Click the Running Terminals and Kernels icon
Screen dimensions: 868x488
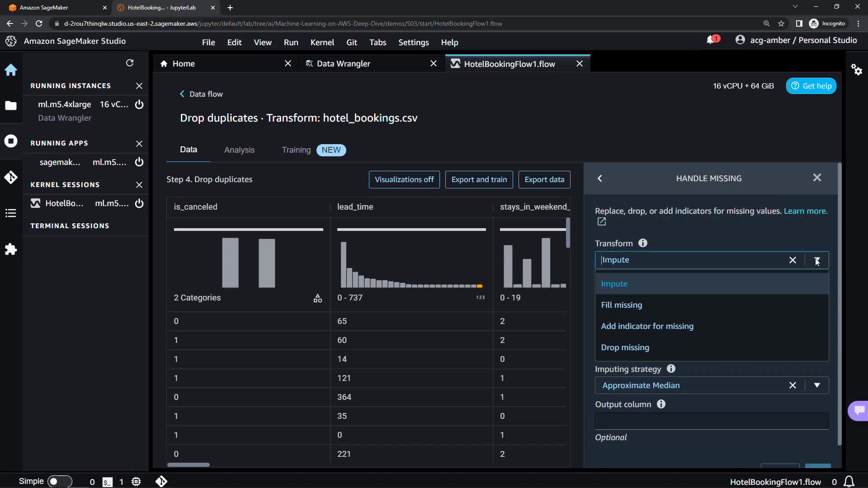click(11, 141)
